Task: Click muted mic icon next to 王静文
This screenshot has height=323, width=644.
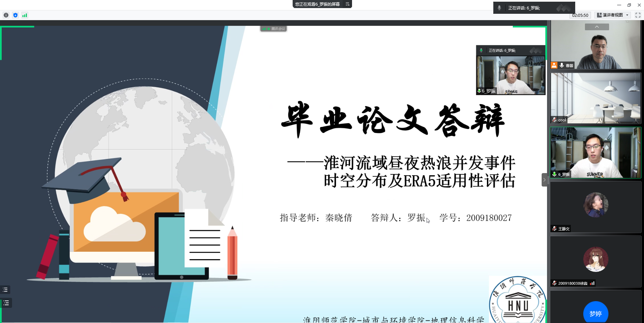Action: pos(554,229)
